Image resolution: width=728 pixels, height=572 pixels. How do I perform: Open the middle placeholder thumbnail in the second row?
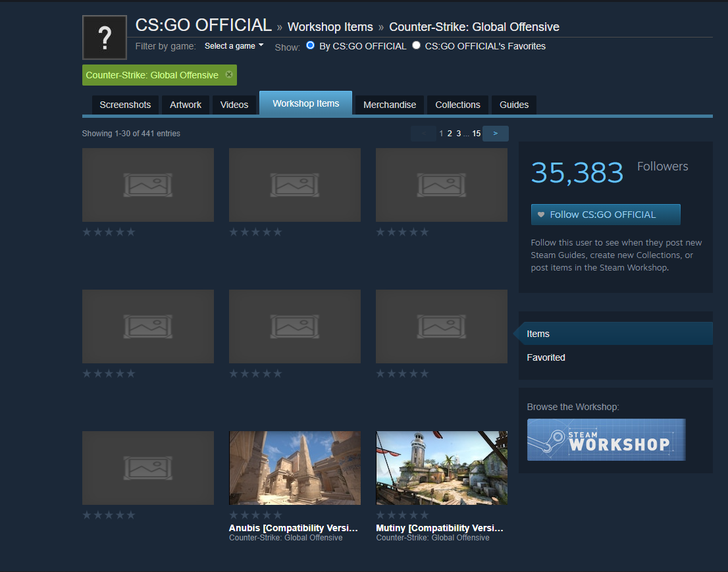pos(295,326)
